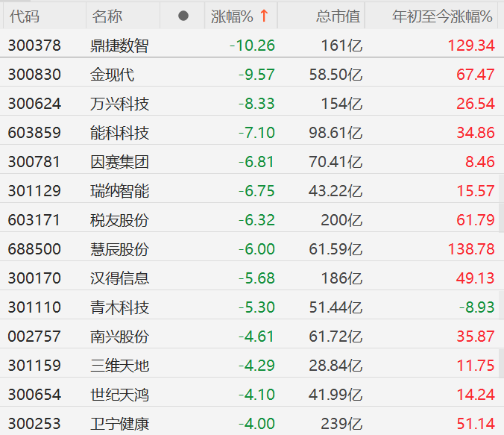Image resolution: width=504 pixels, height=435 pixels.
Task: Sort by 涨幅% column header
Action: pyautogui.click(x=241, y=16)
